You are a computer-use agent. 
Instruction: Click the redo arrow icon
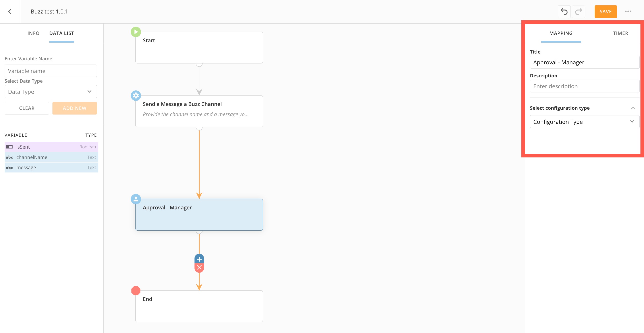(x=578, y=11)
